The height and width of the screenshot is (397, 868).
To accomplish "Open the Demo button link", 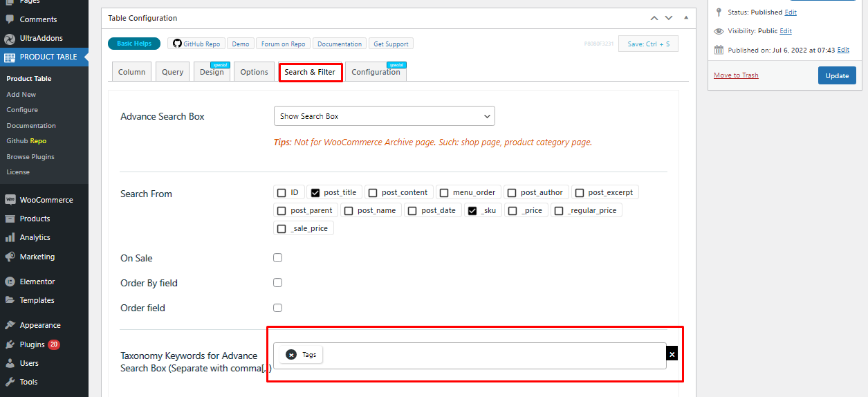I will 241,44.
